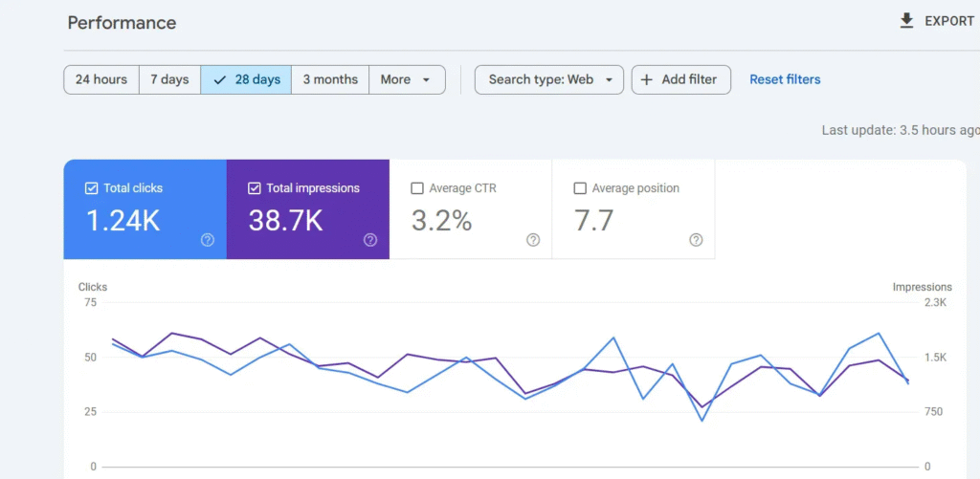Image resolution: width=980 pixels, height=479 pixels.
Task: Click the 75 clicks axis value
Action: [x=91, y=303]
